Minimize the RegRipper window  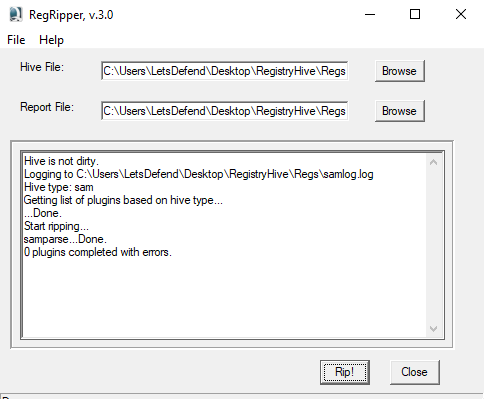tap(370, 14)
